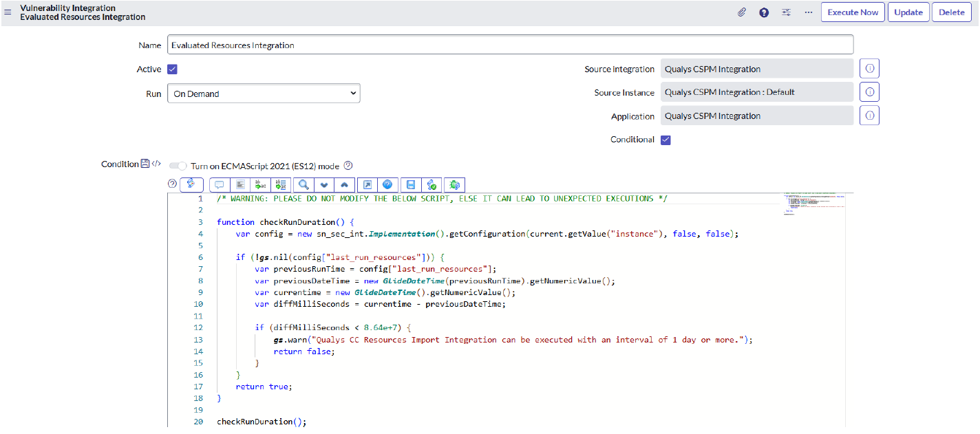Open the Run dropdown showing On Demand

[x=264, y=94]
